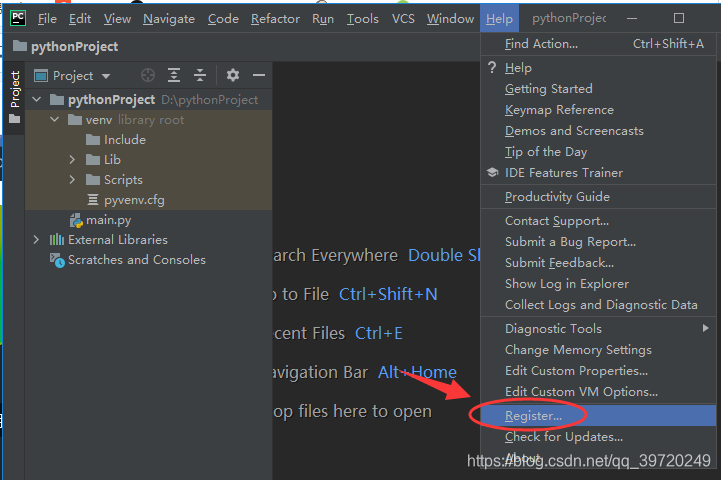This screenshot has width=721, height=480.
Task: Open the VCS menu
Action: point(403,19)
